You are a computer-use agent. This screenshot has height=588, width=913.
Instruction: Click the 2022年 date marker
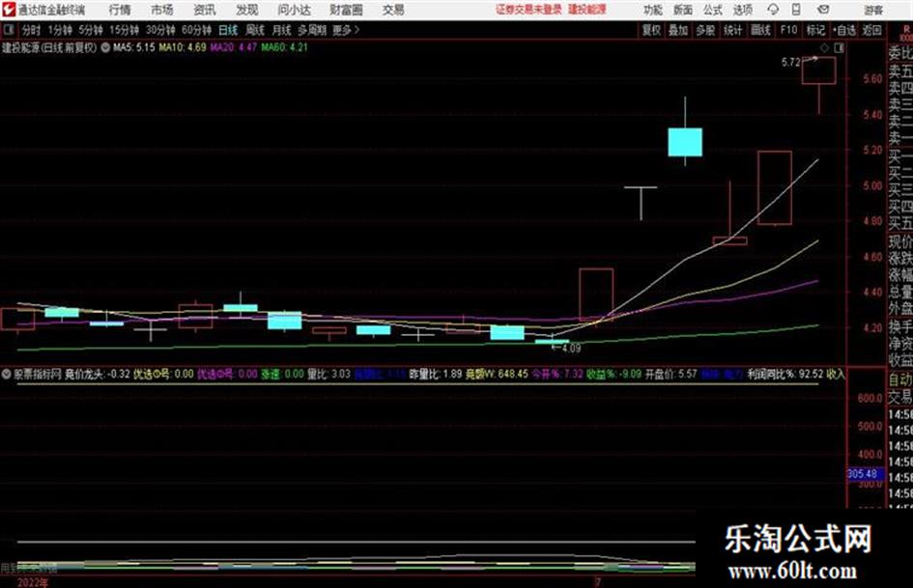(x=33, y=582)
